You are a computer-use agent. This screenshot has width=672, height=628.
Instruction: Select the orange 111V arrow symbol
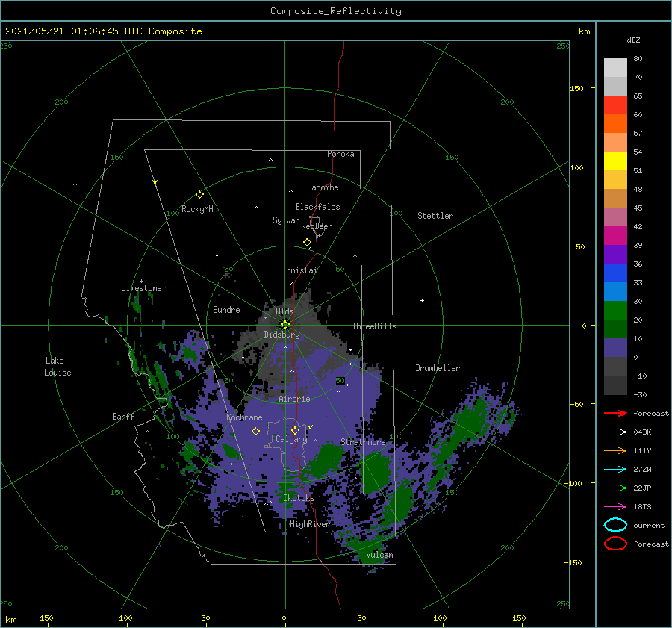(x=615, y=450)
